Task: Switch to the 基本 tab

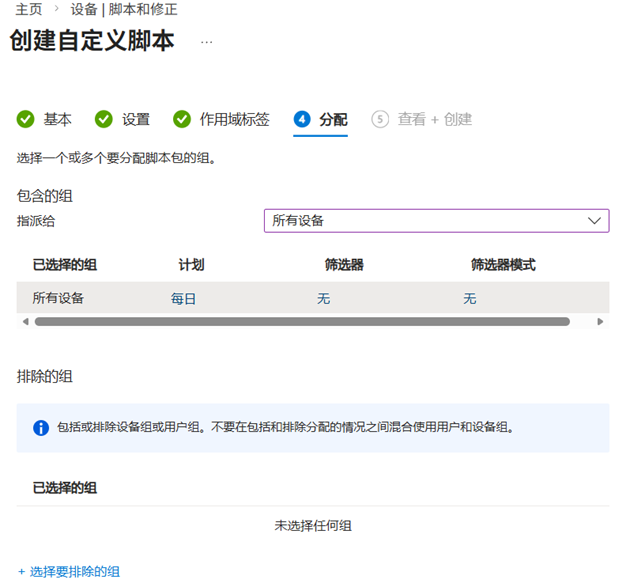Action: (x=57, y=119)
